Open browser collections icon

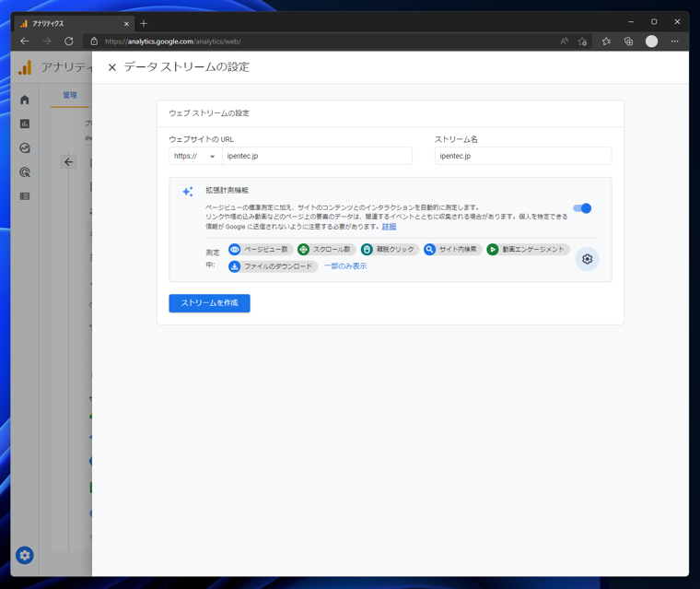(x=628, y=41)
